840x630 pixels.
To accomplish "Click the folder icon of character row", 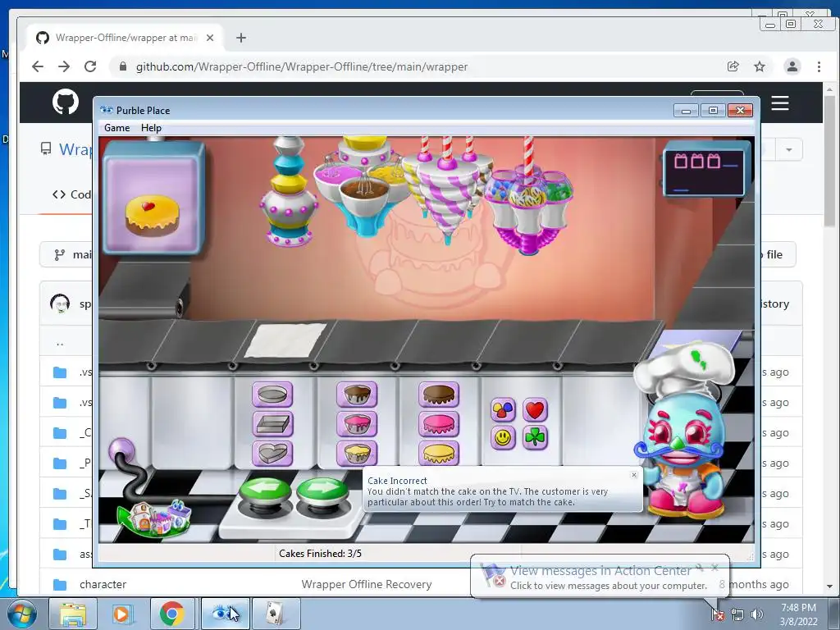I will [60, 584].
